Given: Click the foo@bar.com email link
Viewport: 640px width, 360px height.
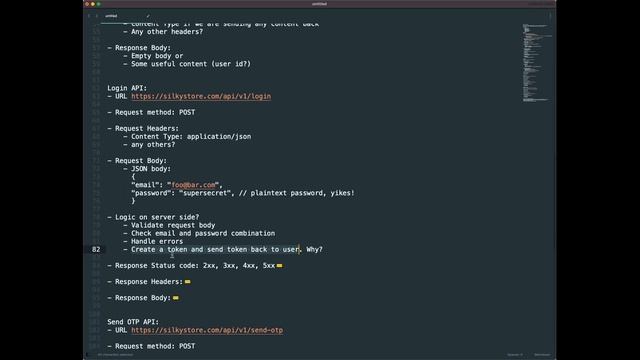Looking at the screenshot, I should click(193, 185).
